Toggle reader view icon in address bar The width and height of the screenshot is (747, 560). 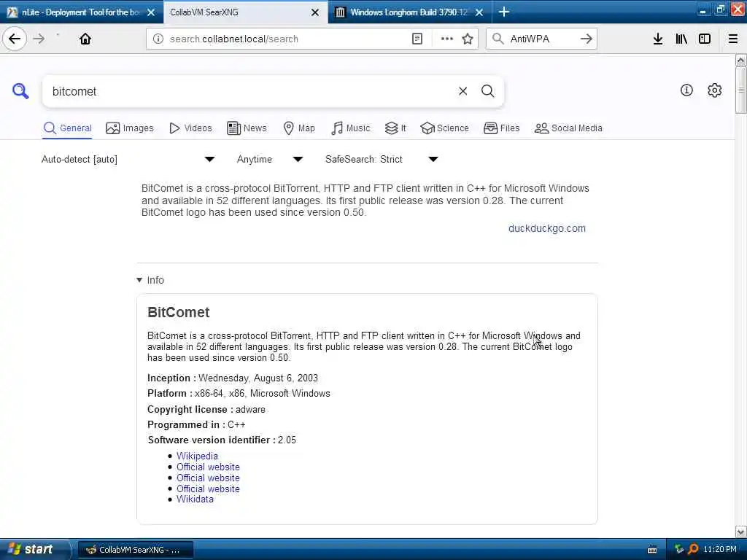pyautogui.click(x=417, y=39)
